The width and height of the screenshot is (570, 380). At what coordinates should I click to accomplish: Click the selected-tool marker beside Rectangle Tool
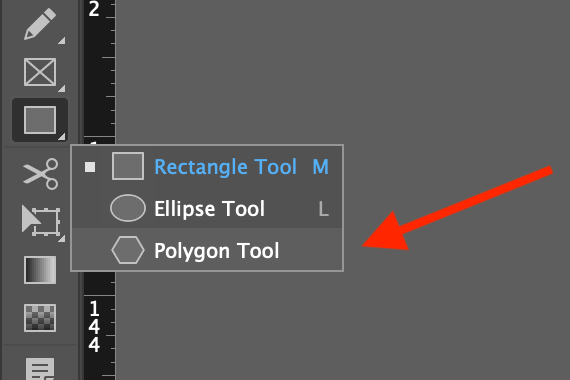(x=90, y=167)
